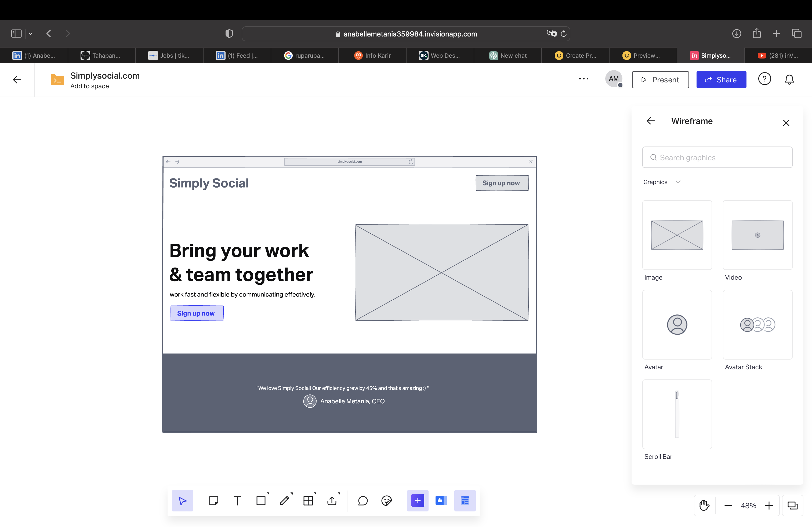
Task: Activate the hand pan tool
Action: [x=704, y=505]
